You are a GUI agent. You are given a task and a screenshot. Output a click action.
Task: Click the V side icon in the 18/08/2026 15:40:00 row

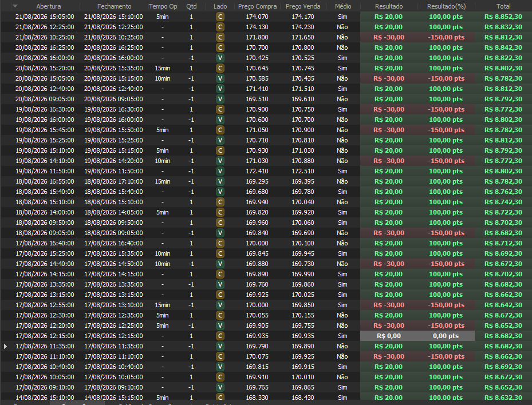pos(220,192)
